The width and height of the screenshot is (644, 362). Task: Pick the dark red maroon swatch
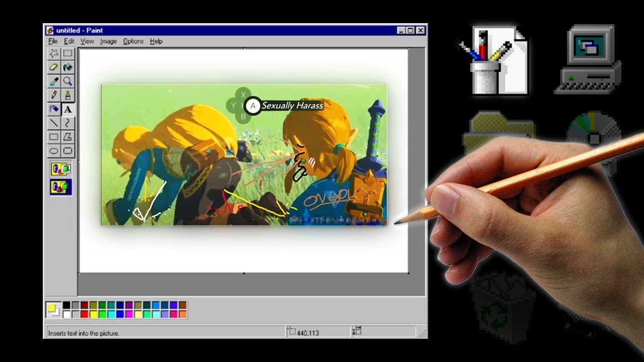85,305
